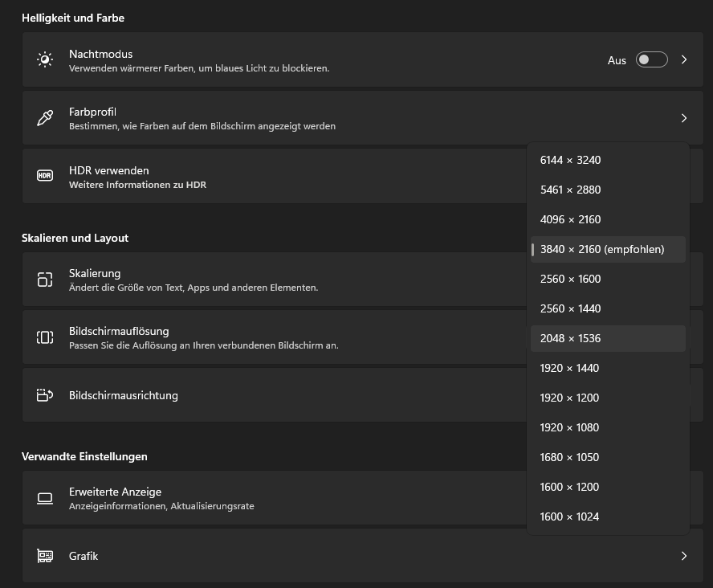Screen dimensions: 713x588
Task: Select 1600 × 1024 resolution
Action: pyautogui.click(x=570, y=517)
